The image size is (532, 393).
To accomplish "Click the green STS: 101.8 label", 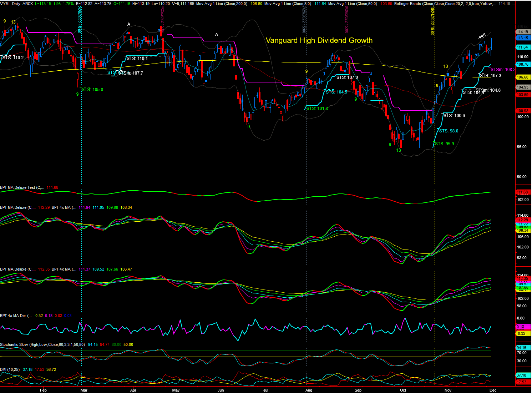I will pyautogui.click(x=317, y=109).
